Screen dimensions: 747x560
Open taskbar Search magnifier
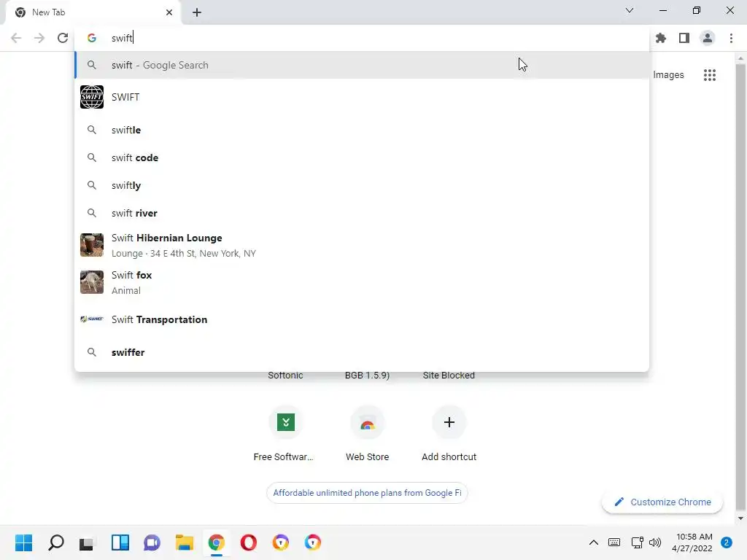coord(55,542)
